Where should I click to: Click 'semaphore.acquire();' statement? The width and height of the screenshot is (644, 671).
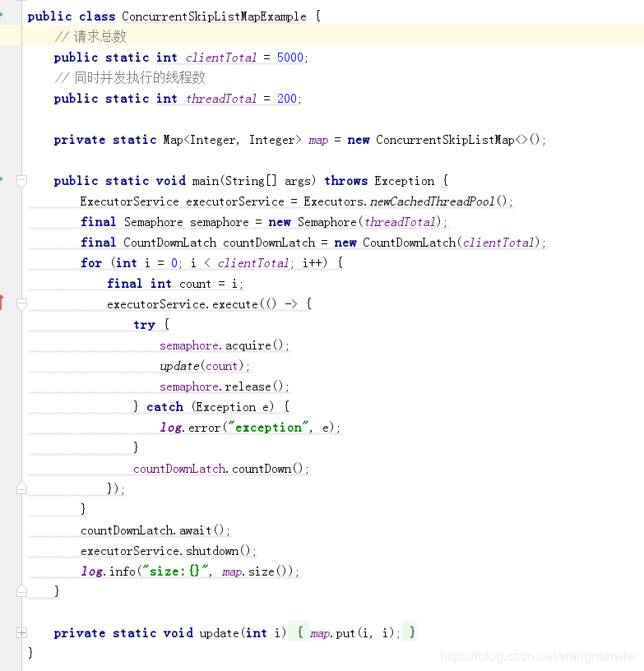coord(225,345)
